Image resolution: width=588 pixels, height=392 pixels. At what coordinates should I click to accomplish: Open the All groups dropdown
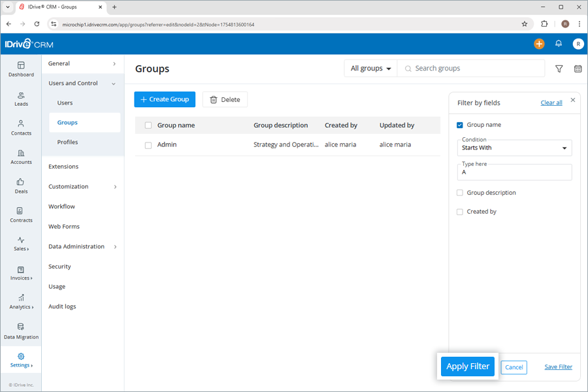pos(370,68)
